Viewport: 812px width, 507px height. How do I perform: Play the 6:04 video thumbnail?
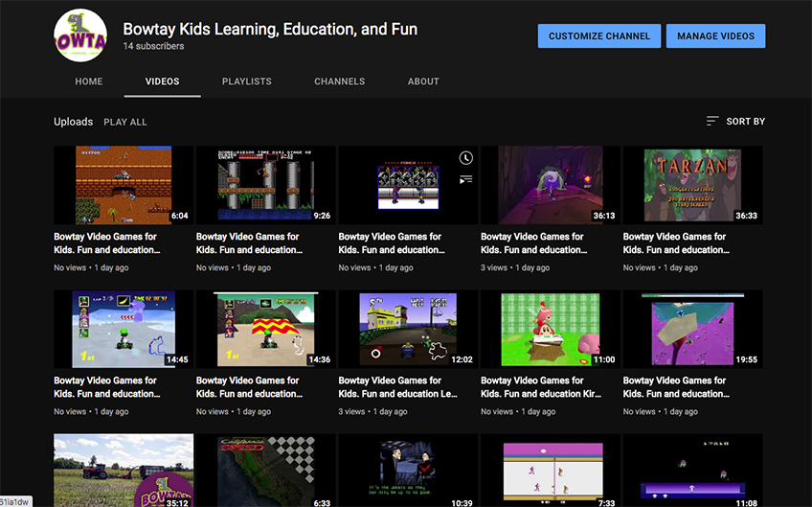(x=124, y=185)
